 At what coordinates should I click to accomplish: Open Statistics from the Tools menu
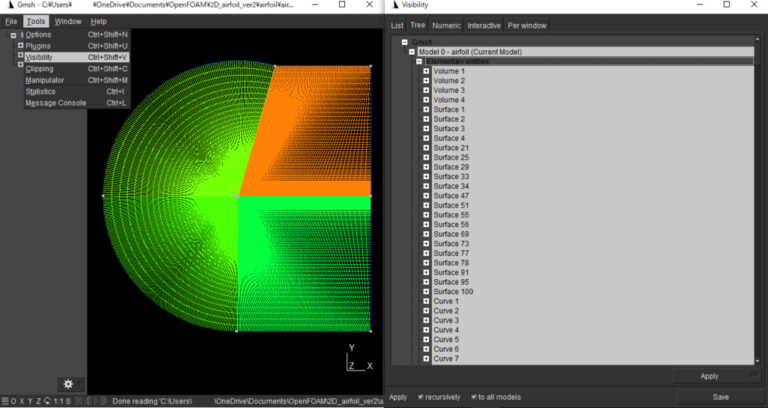pos(41,91)
